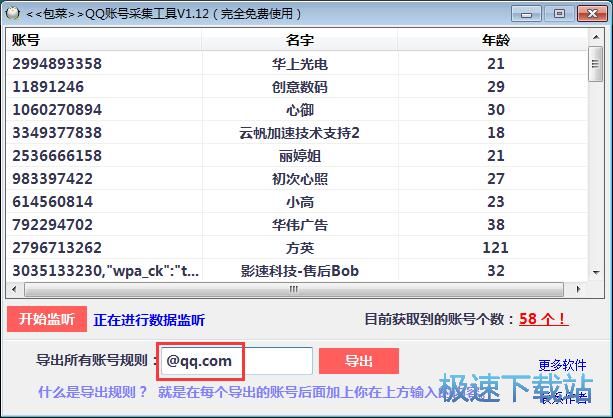
Task: Click the 58 个！ account count
Action: [x=543, y=319]
